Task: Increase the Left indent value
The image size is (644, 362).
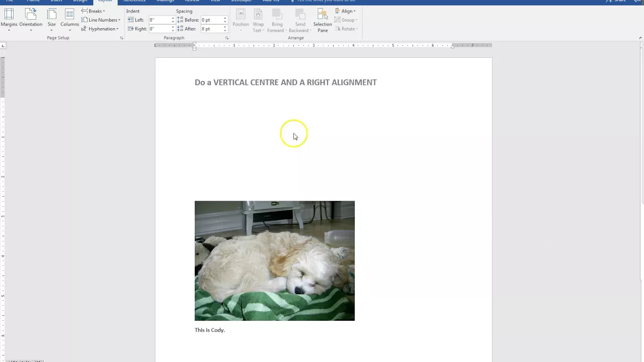Action: [x=173, y=18]
